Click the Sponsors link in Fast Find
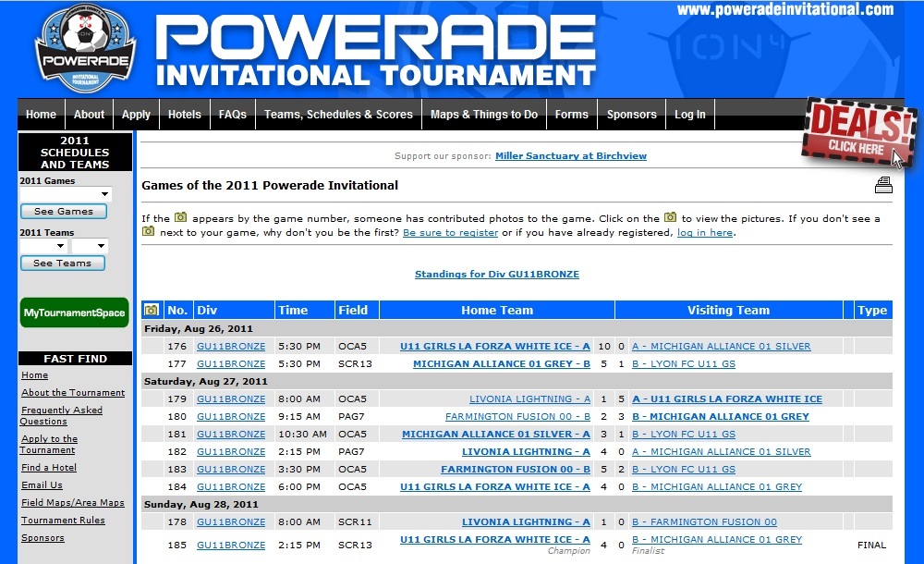Image resolution: width=924 pixels, height=564 pixels. pos(43,538)
